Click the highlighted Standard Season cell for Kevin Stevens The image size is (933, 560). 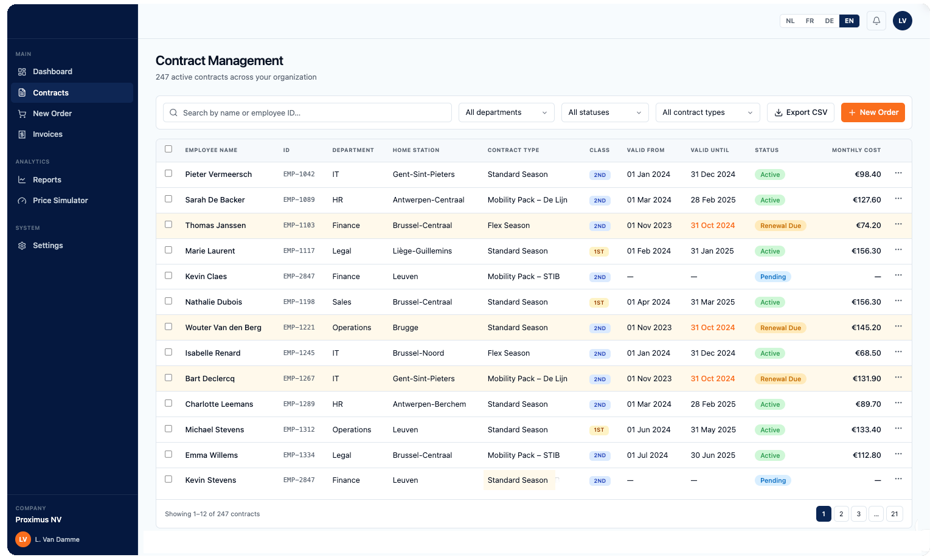click(519, 480)
